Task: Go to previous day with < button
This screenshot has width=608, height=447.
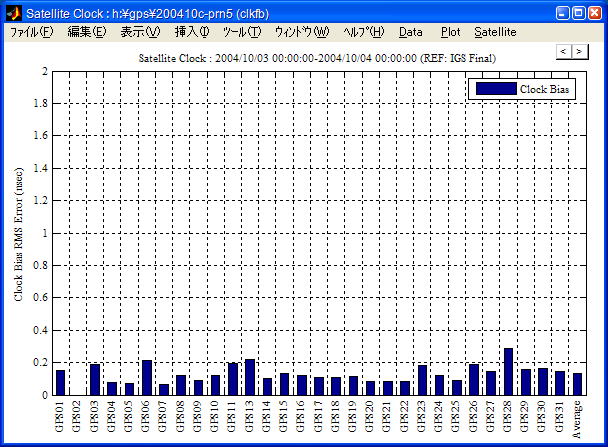Action: (x=563, y=50)
